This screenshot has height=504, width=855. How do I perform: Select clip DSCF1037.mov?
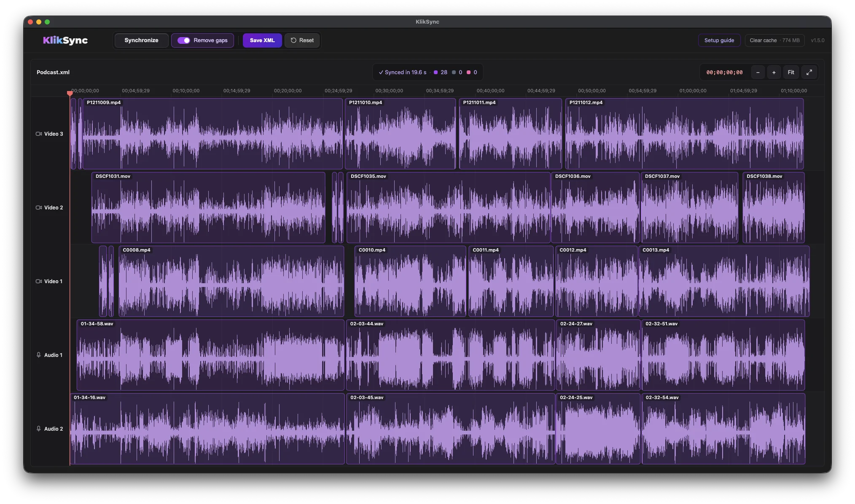point(689,208)
